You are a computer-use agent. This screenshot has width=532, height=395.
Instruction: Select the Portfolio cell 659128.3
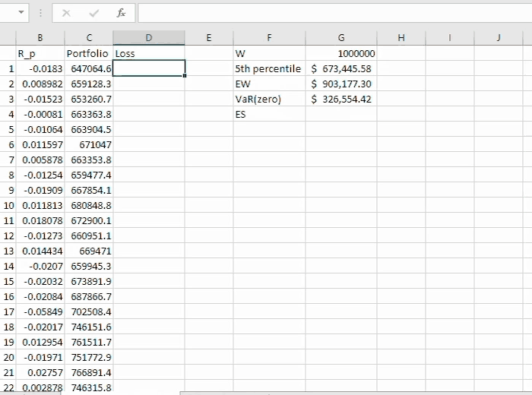click(89, 84)
